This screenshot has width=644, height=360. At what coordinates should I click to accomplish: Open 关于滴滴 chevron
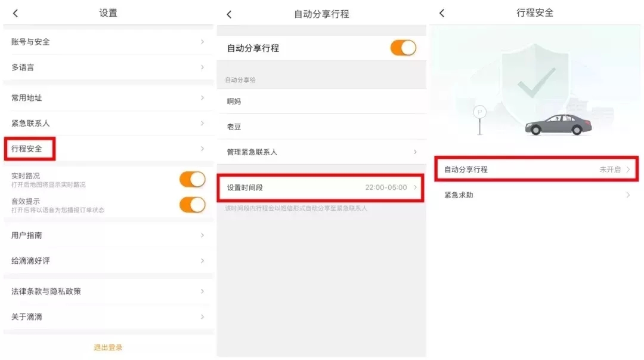point(203,317)
